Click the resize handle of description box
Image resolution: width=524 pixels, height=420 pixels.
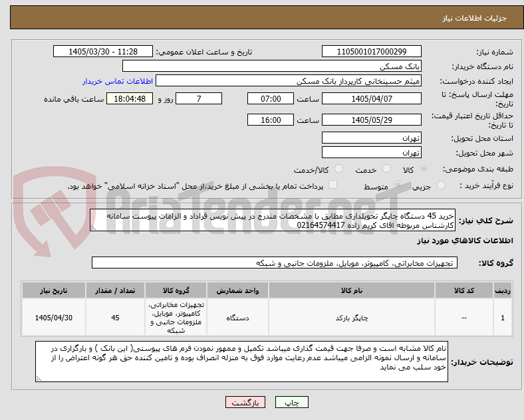[x=93, y=228]
